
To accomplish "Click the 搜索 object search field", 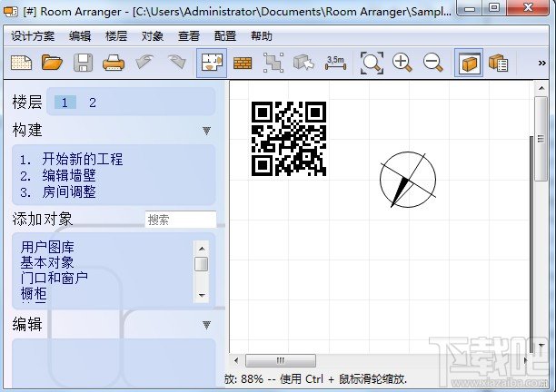I will point(181,220).
